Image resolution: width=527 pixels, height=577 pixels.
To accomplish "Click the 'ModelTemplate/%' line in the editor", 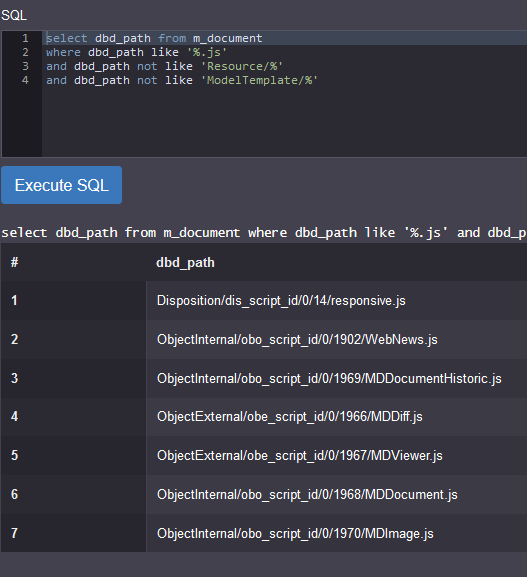I will tap(284, 80).
